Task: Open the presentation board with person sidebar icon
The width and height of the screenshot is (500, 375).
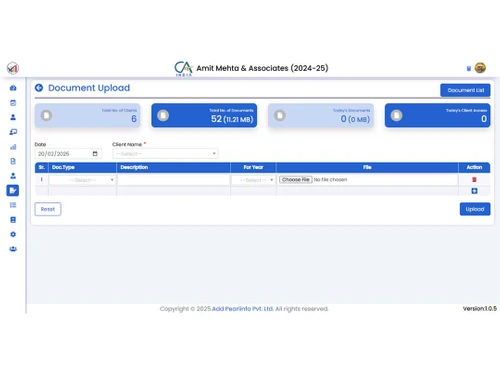Action: (x=13, y=132)
